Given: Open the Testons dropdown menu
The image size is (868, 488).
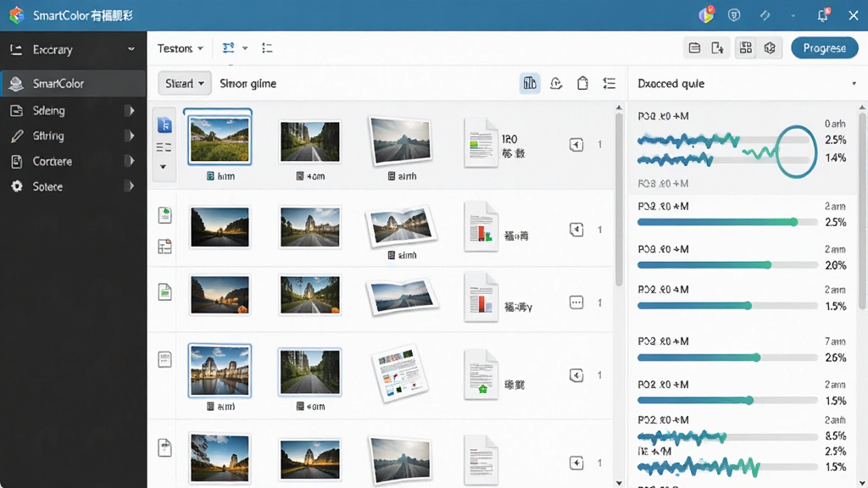Looking at the screenshot, I should (180, 48).
